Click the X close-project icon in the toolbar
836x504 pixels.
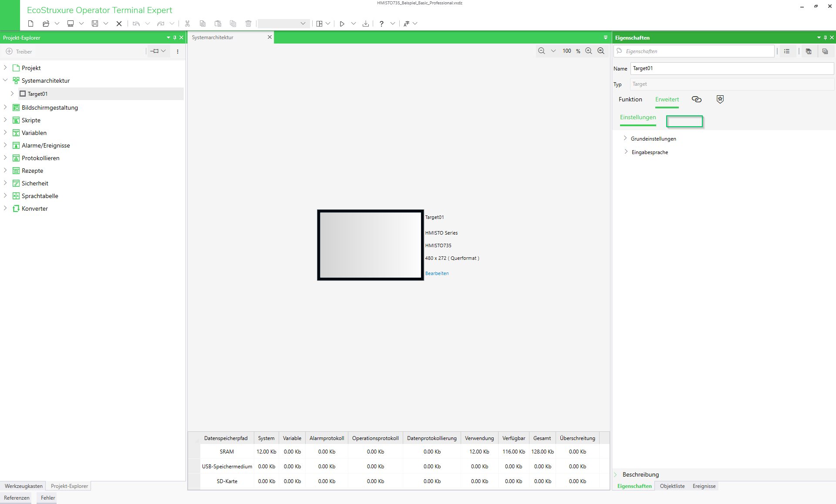[119, 24]
